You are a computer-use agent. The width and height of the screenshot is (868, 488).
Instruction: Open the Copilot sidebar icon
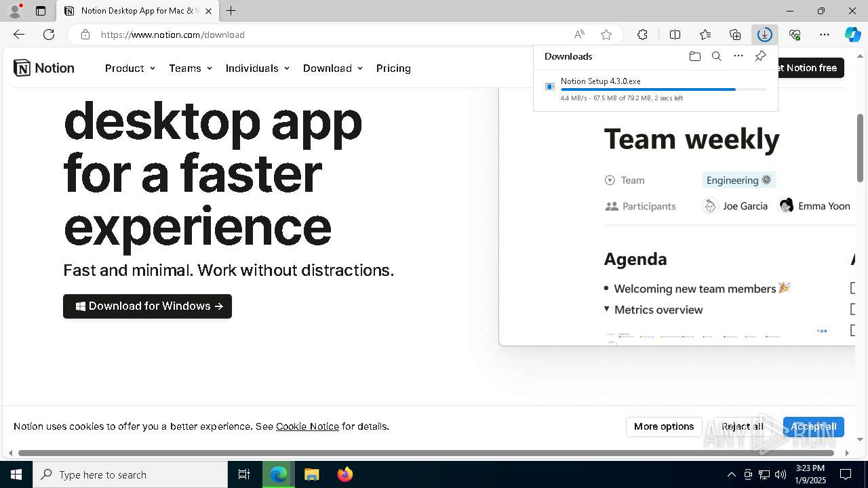coord(852,35)
